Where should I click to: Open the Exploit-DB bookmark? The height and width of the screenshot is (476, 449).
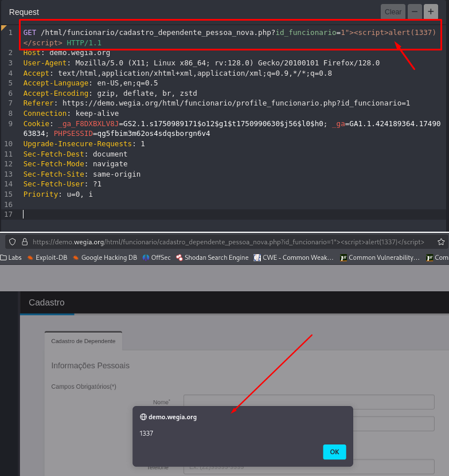click(x=47, y=257)
